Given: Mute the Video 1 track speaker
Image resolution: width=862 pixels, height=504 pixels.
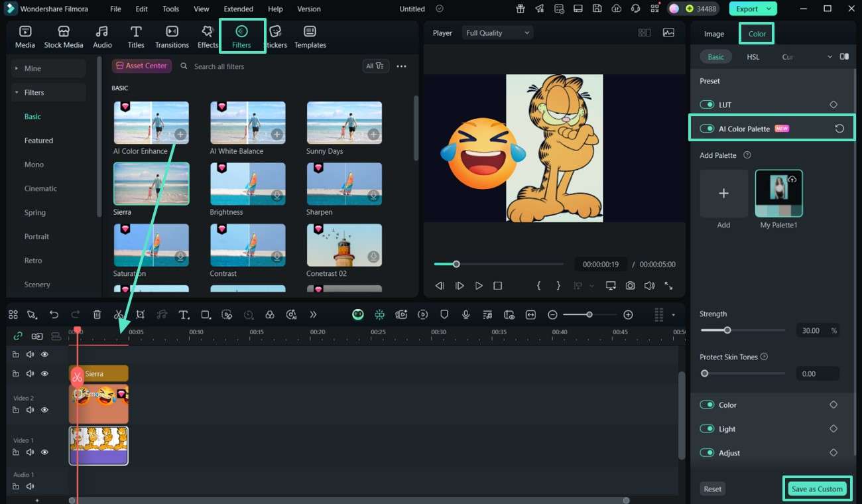Looking at the screenshot, I should tap(30, 452).
